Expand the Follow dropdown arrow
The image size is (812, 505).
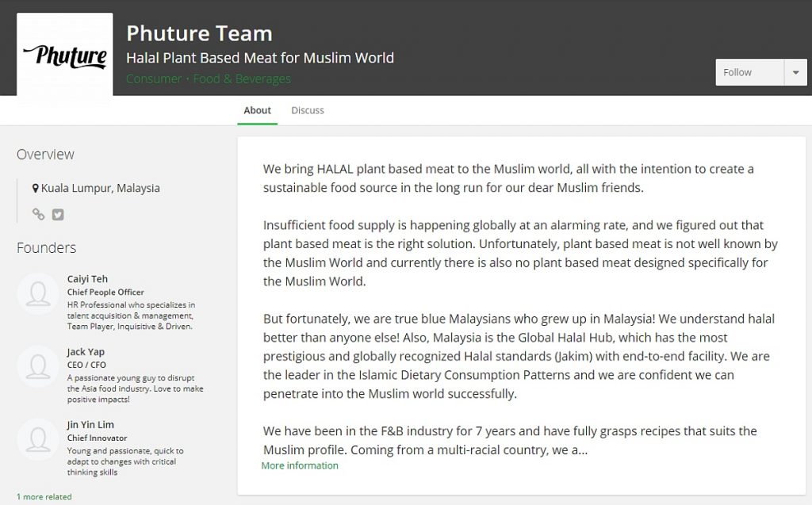tap(795, 72)
